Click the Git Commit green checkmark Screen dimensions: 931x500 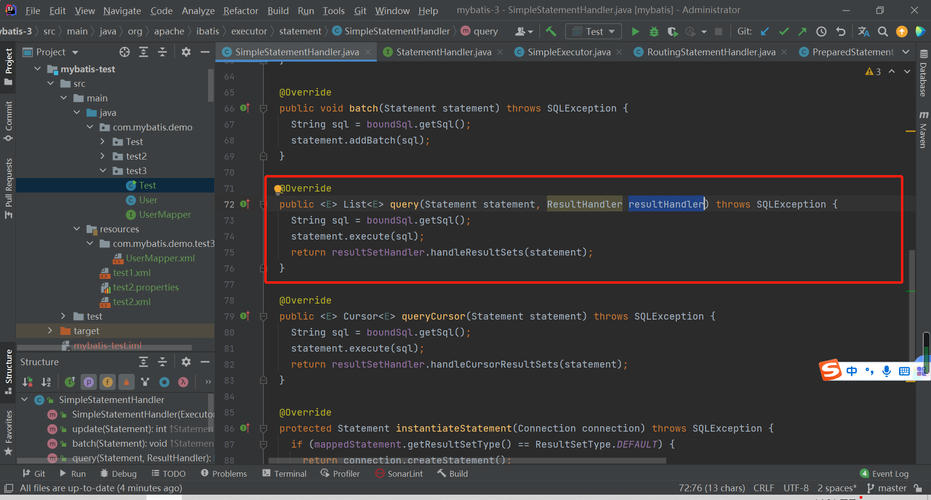pyautogui.click(x=784, y=31)
